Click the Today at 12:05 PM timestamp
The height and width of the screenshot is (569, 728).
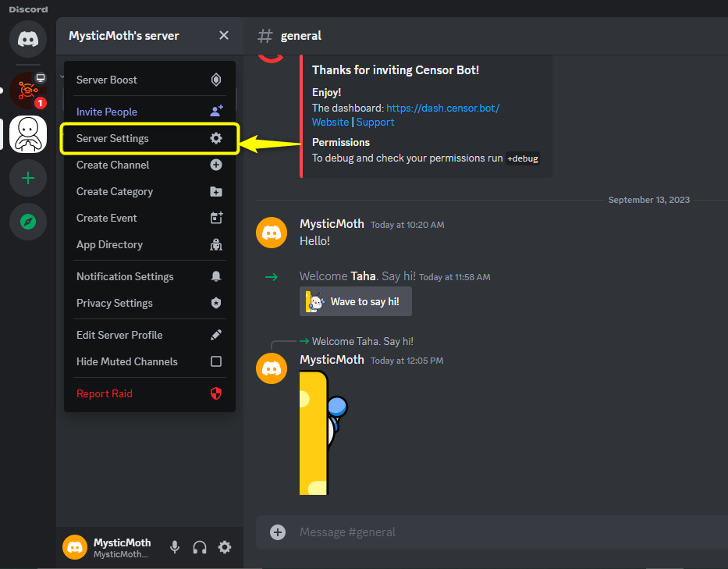407,361
